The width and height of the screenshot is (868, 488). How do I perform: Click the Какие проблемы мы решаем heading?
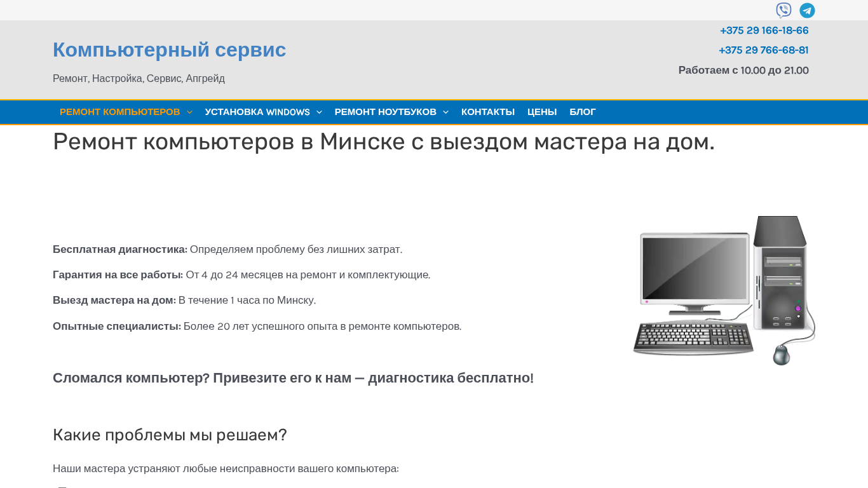170,435
